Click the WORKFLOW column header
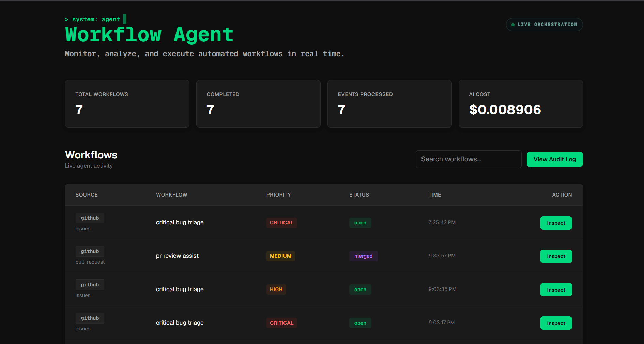Screen dimensions: 644x344 pos(172,195)
